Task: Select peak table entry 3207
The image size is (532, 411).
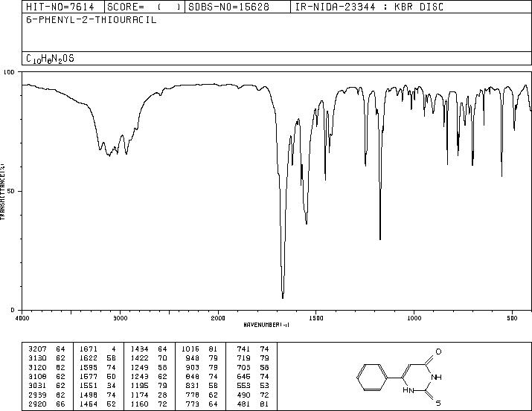Action: [46, 349]
